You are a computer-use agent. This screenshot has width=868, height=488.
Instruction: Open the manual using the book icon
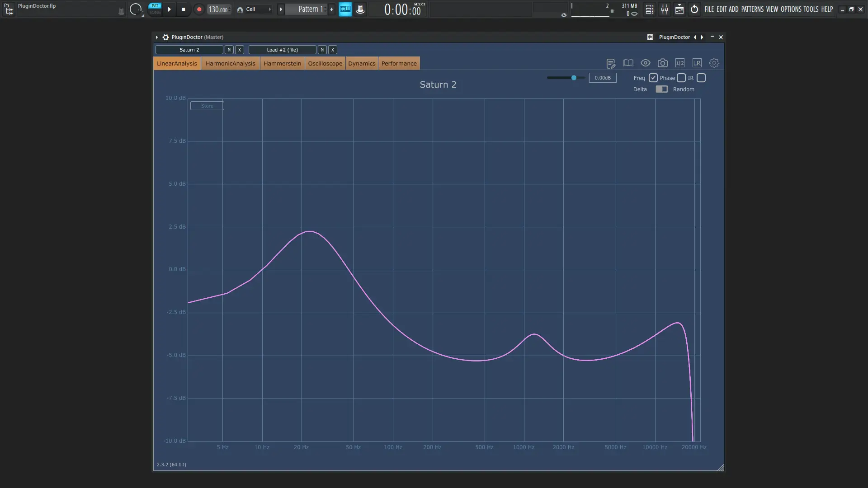(x=628, y=63)
